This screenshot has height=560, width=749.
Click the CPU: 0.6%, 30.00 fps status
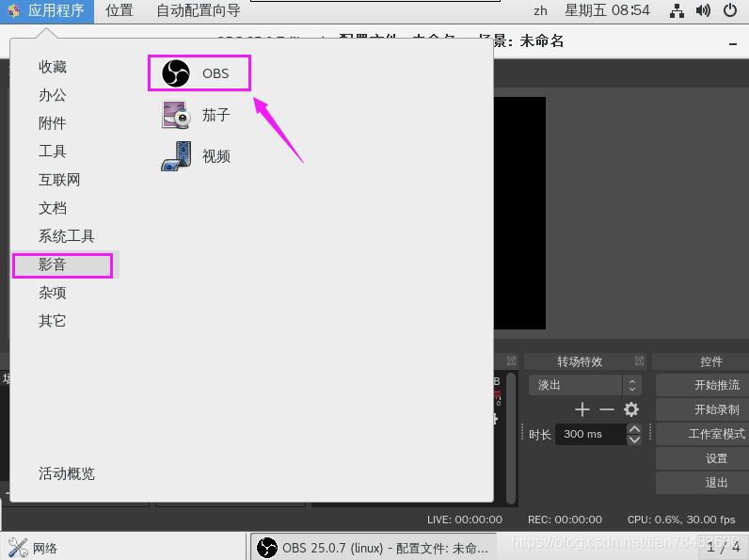[681, 520]
